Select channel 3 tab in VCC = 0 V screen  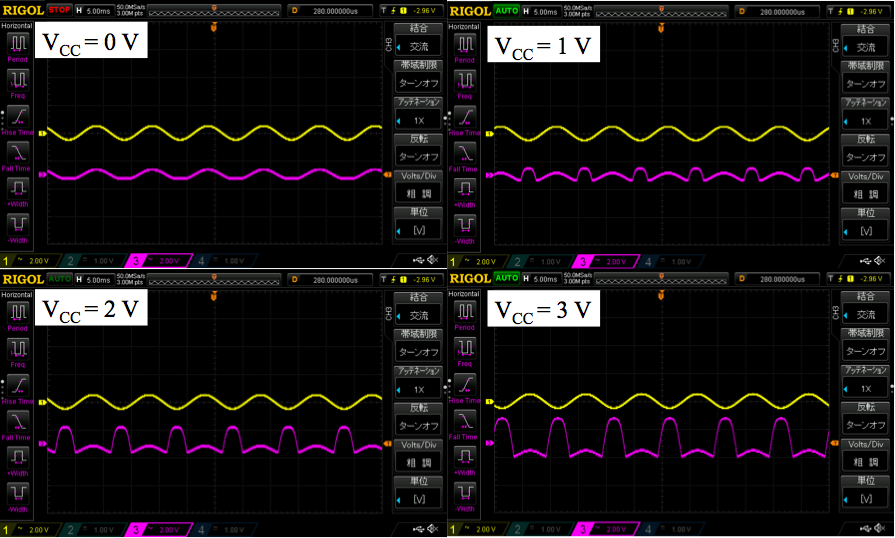pyautogui.click(x=158, y=261)
